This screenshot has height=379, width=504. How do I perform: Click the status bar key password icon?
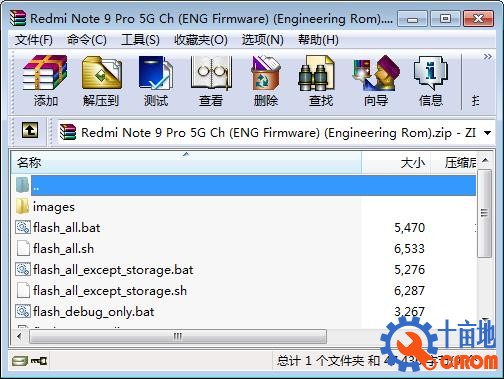coord(39,361)
